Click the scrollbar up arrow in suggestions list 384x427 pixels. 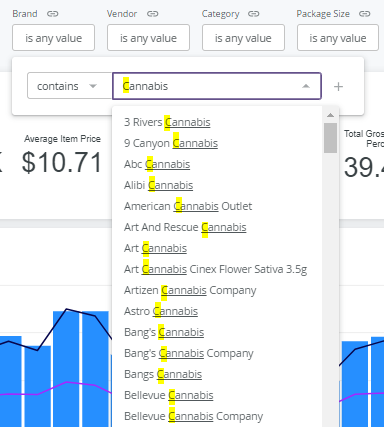click(330, 115)
